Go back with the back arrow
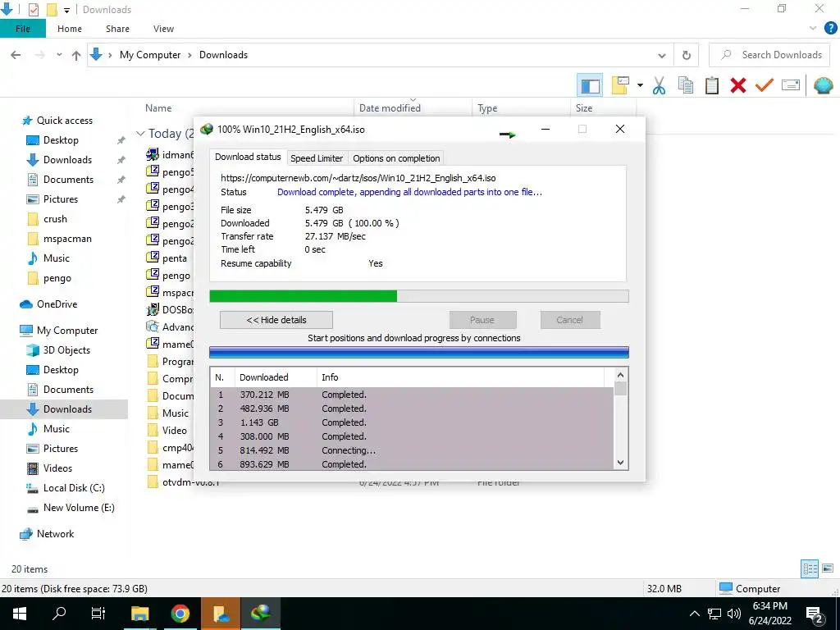Screen dimensions: 840x630 16,55
